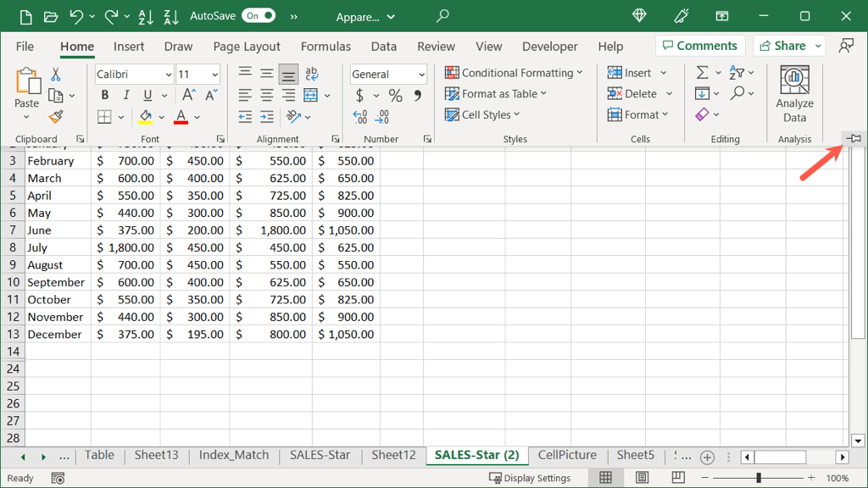Toggle Bold formatting
868x488 pixels.
[105, 96]
